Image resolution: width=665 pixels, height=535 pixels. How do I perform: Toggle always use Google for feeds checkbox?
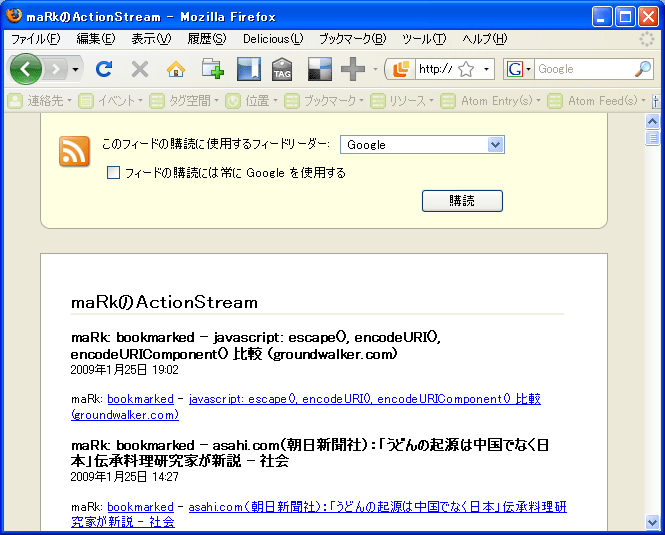(114, 173)
